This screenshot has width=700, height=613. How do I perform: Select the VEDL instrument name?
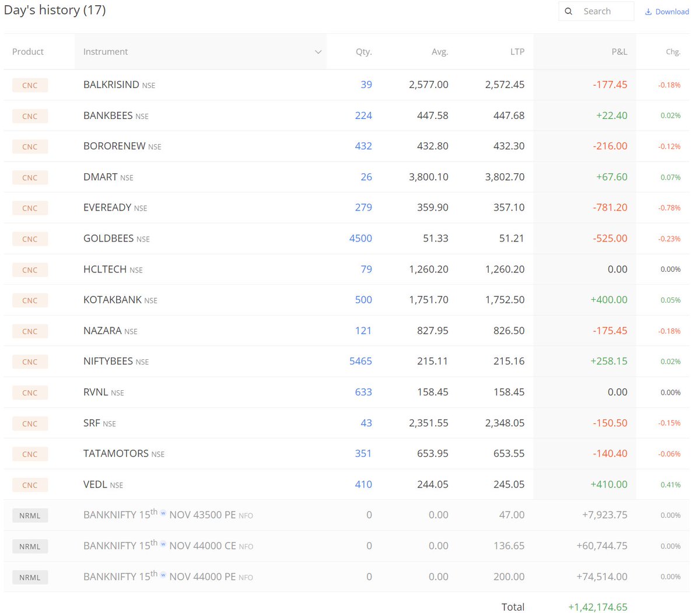coord(95,485)
